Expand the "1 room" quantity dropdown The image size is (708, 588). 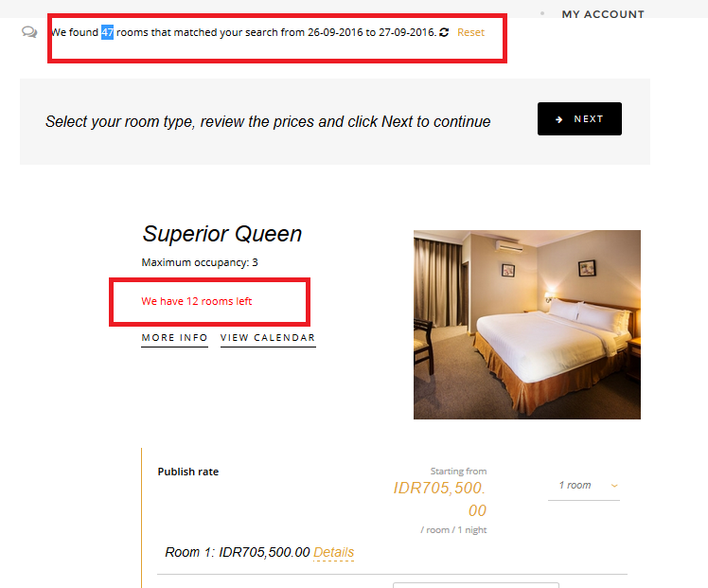point(582,486)
